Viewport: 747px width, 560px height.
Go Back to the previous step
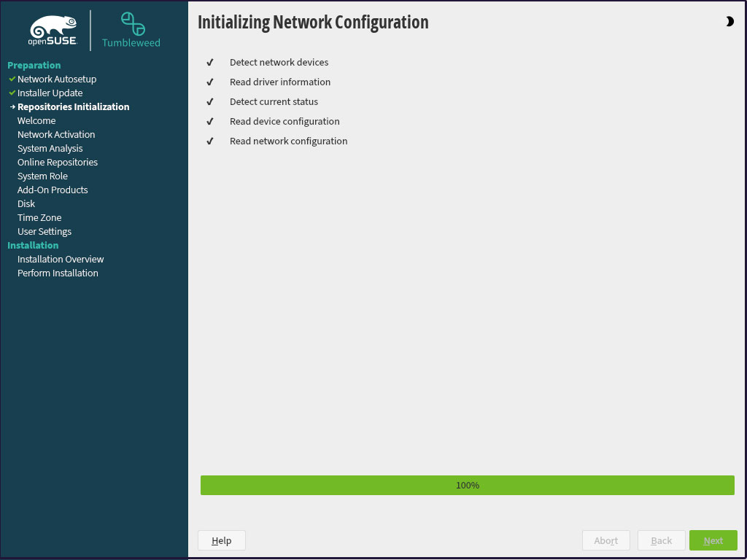661,540
